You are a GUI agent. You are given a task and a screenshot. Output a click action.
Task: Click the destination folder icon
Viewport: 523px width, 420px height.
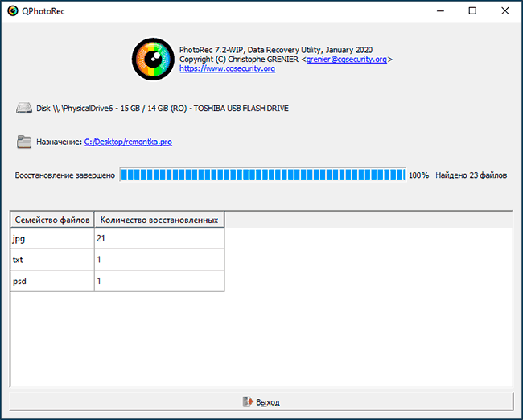[24, 142]
